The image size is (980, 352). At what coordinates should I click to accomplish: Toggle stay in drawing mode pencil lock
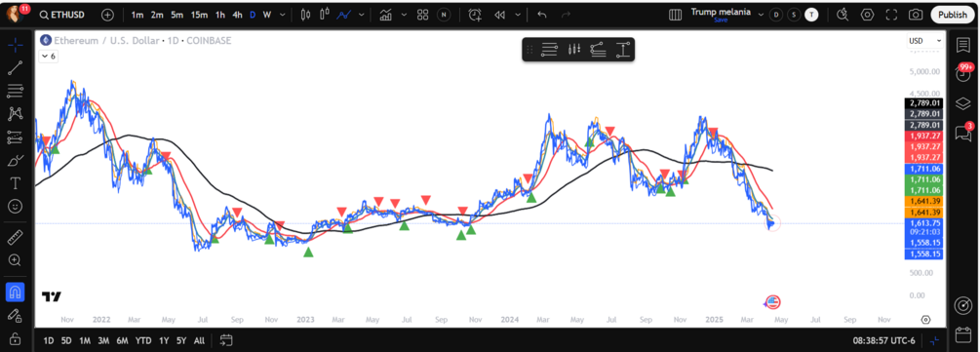15,315
